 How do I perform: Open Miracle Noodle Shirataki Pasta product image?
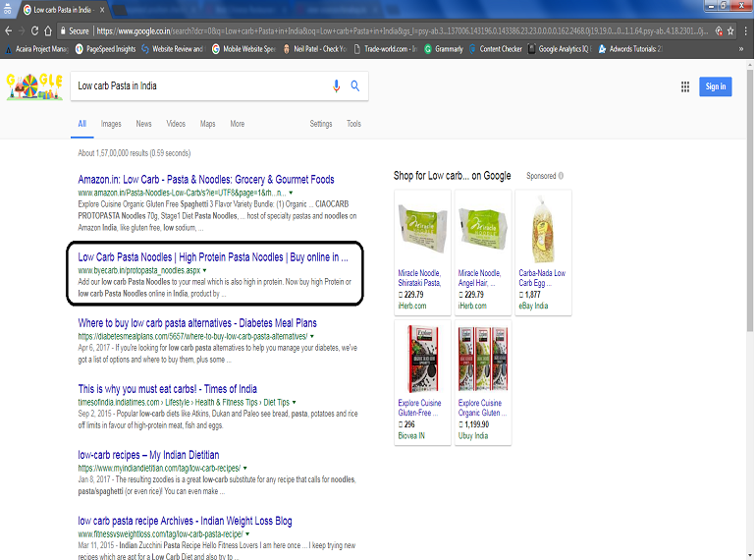[x=422, y=228]
